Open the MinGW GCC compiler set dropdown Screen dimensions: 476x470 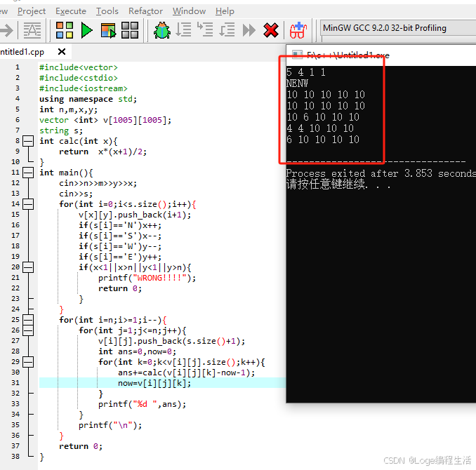[398, 28]
